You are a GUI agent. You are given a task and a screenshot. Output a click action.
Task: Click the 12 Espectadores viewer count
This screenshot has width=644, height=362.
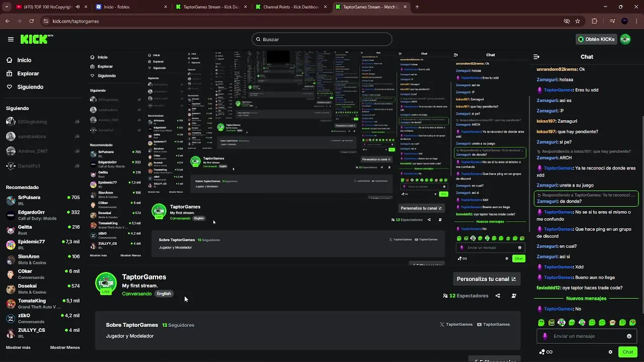click(x=465, y=296)
